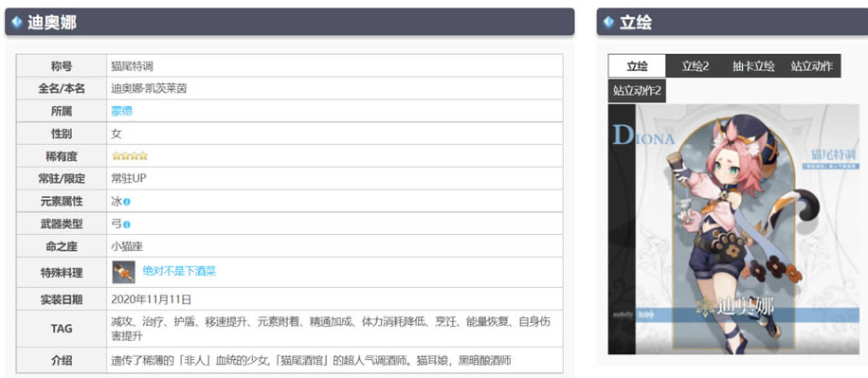Click the 元素属性 row label
Screen dimensions: 868x378
tap(62, 202)
